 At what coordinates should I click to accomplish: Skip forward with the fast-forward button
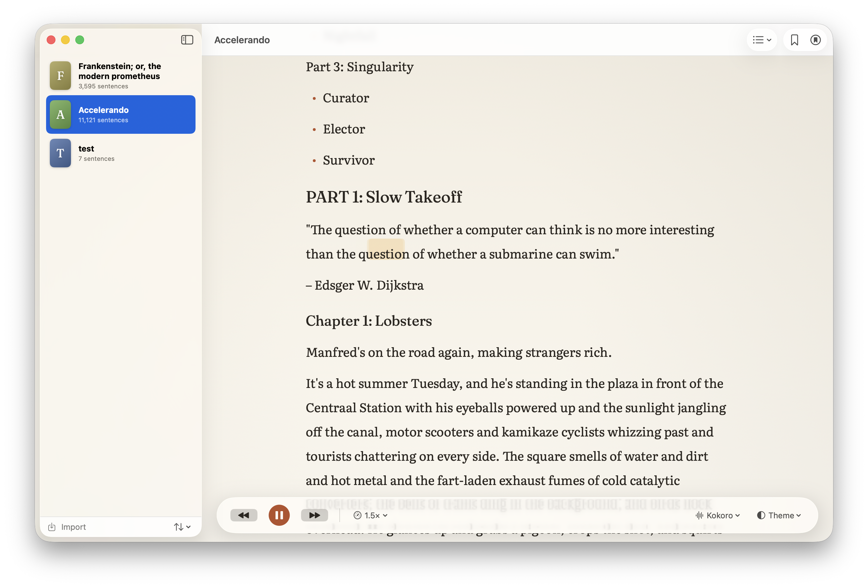tap(314, 515)
